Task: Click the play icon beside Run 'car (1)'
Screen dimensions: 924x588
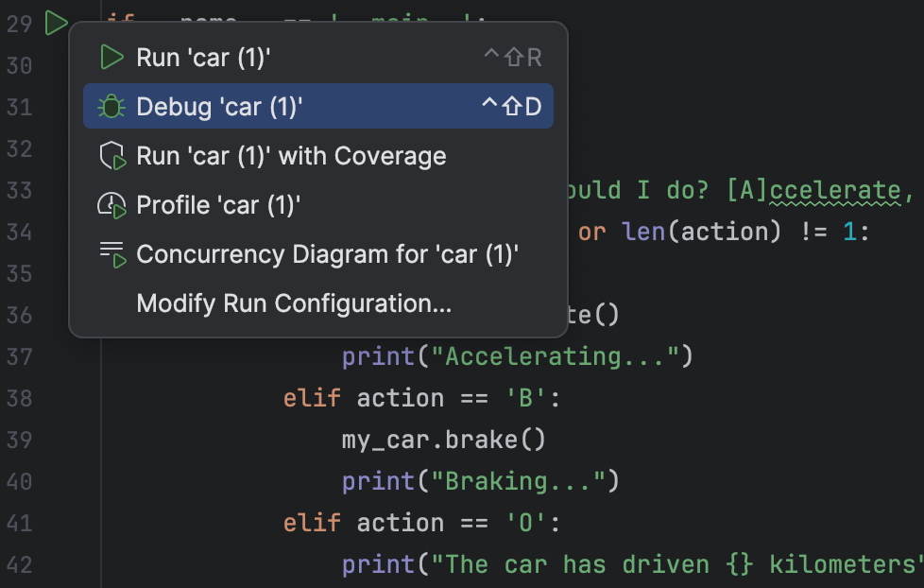Action: pos(111,57)
